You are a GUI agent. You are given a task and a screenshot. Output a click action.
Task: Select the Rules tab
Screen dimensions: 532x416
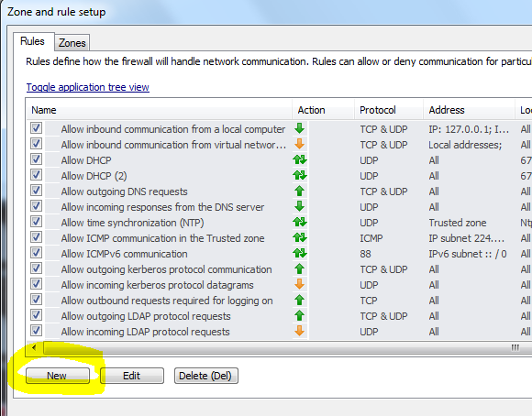point(33,41)
